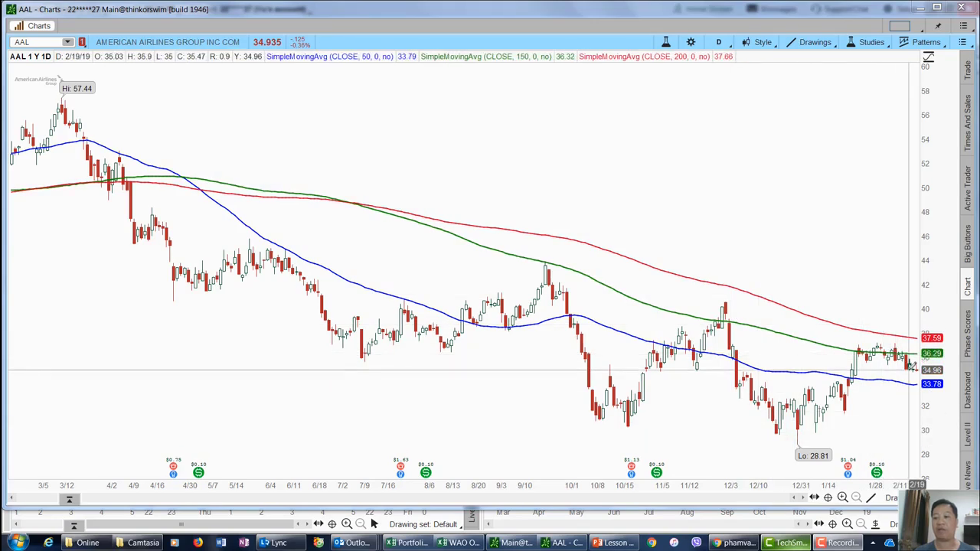Open Phase Scores sidebar tab
The image size is (980, 551).
967,334
